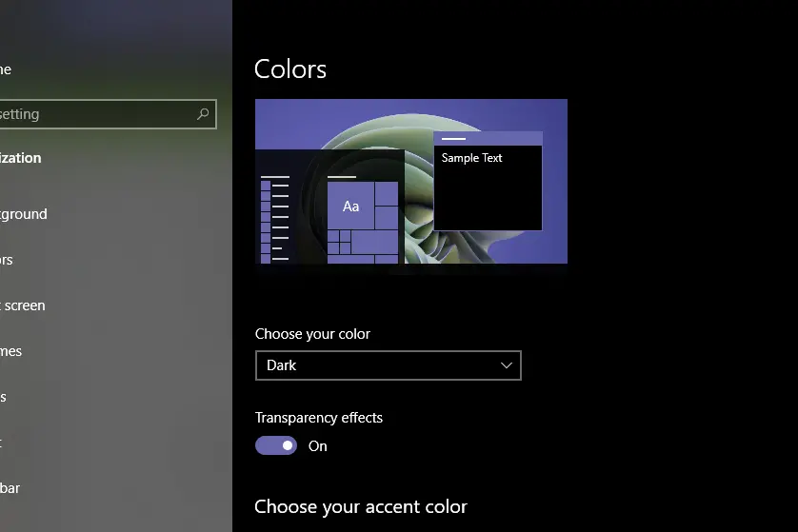Open the Start settings above Taskbar
Image resolution: width=798 pixels, height=532 pixels.
pos(3,443)
